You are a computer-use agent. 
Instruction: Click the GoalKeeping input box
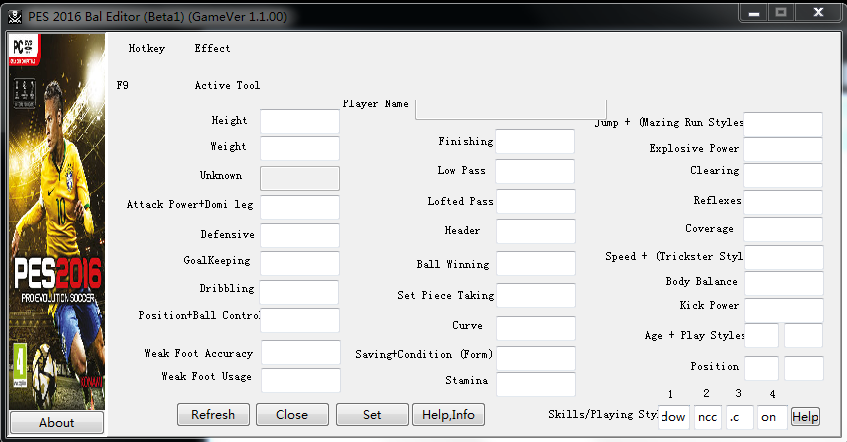[300, 263]
